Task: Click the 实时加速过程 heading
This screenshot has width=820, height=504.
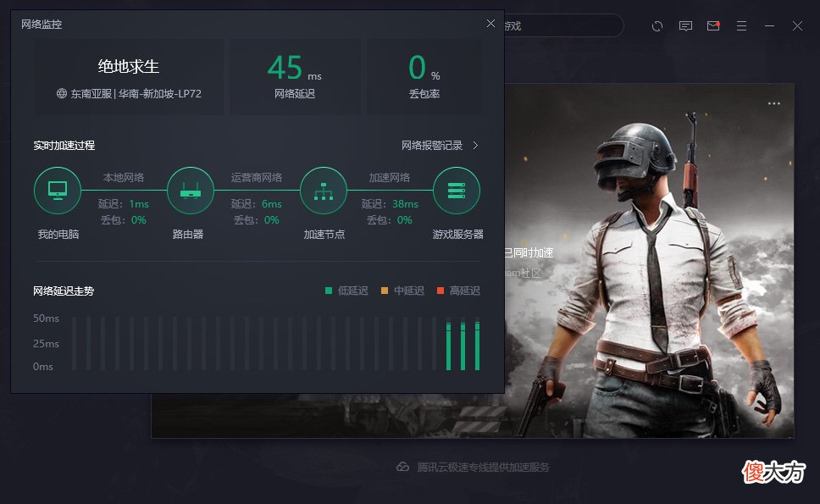Action: (x=64, y=146)
